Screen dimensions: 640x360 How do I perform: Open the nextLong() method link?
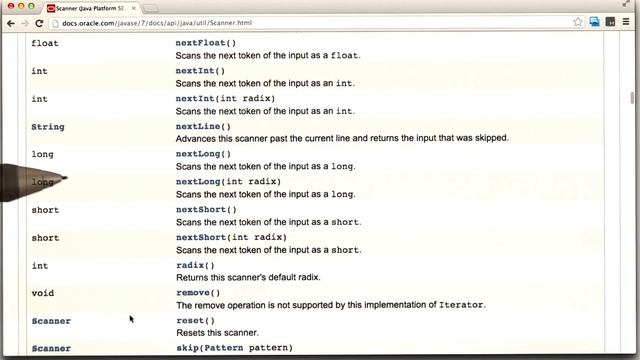click(203, 154)
